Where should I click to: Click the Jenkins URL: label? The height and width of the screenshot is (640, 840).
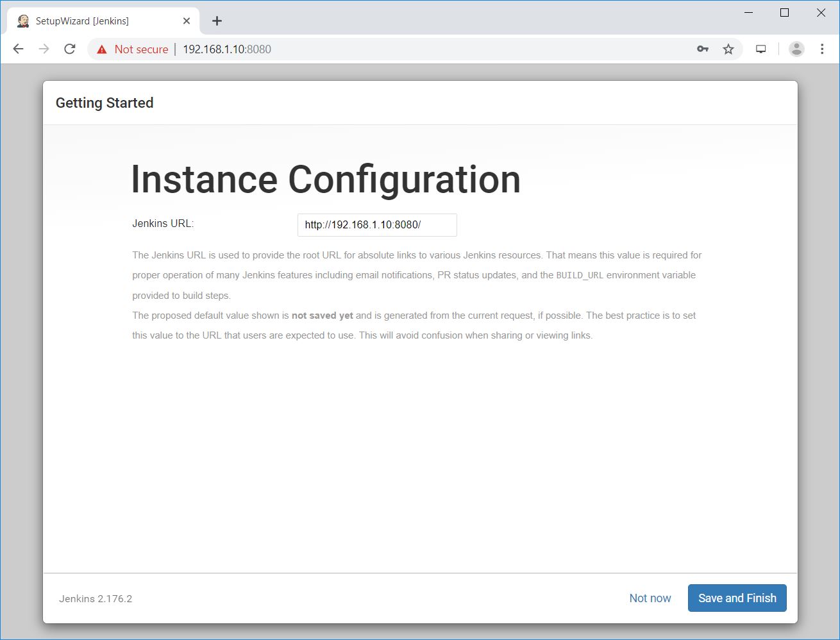[x=163, y=224]
